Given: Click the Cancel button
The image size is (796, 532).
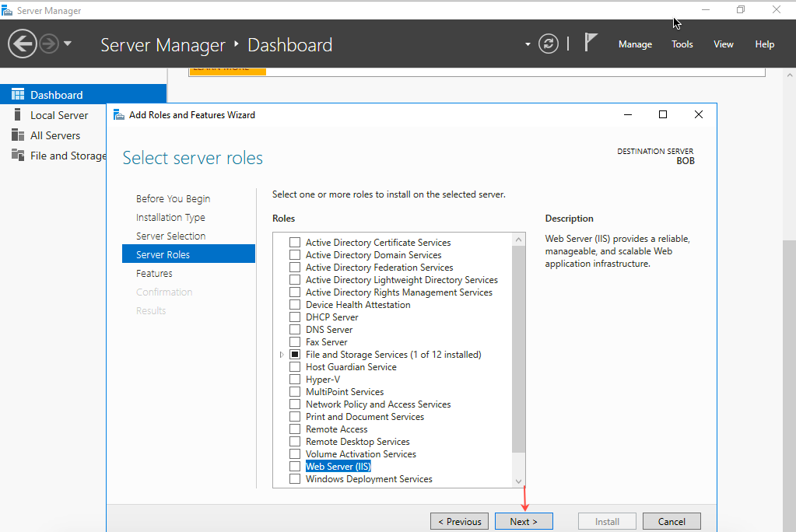Looking at the screenshot, I should click(672, 521).
